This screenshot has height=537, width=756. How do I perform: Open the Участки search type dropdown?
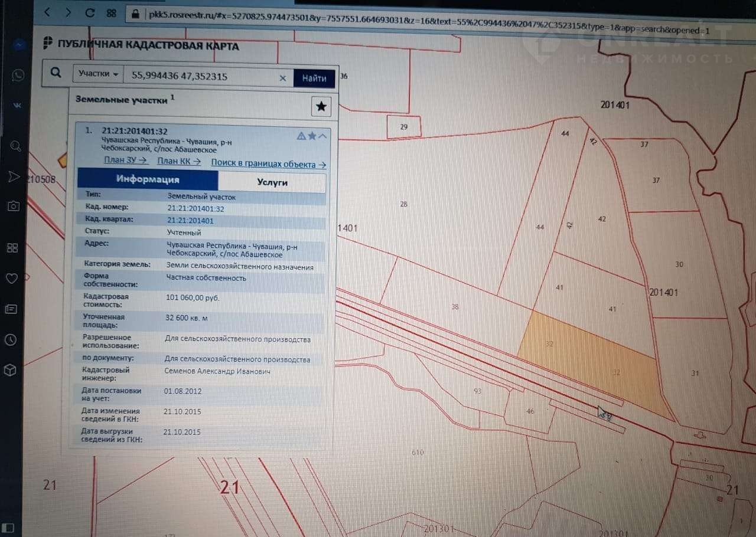[x=98, y=74]
